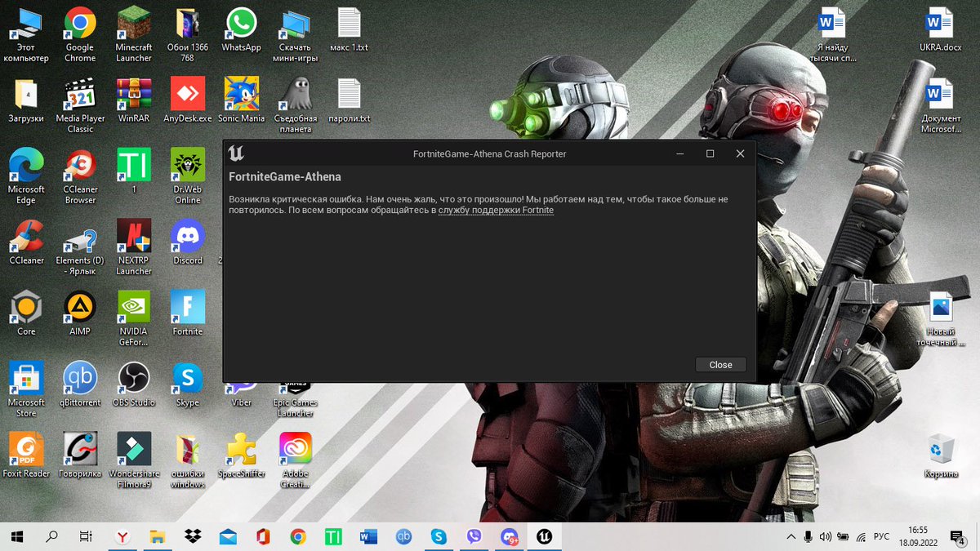Viewport: 980px width, 551px height.
Task: Open the Fortnite support service link
Action: [496, 211]
